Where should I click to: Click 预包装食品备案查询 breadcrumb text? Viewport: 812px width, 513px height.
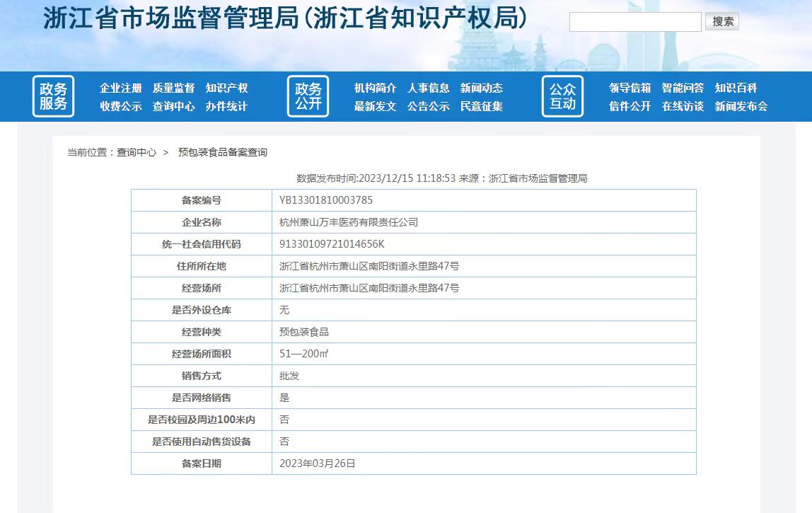point(223,152)
